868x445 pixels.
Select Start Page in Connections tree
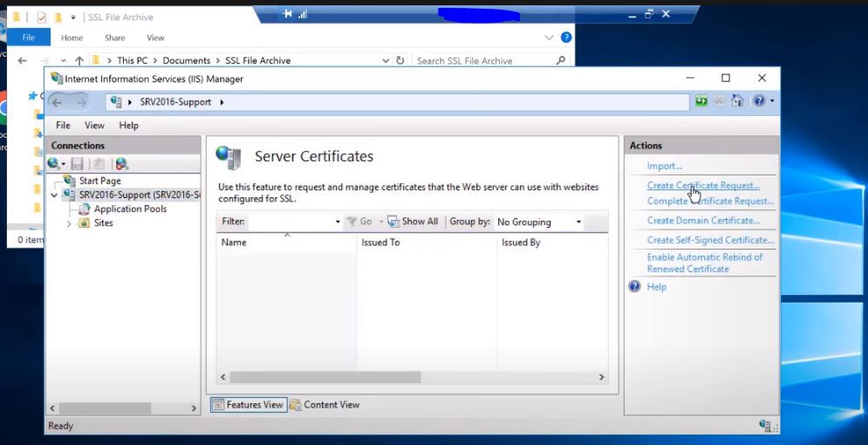[99, 181]
